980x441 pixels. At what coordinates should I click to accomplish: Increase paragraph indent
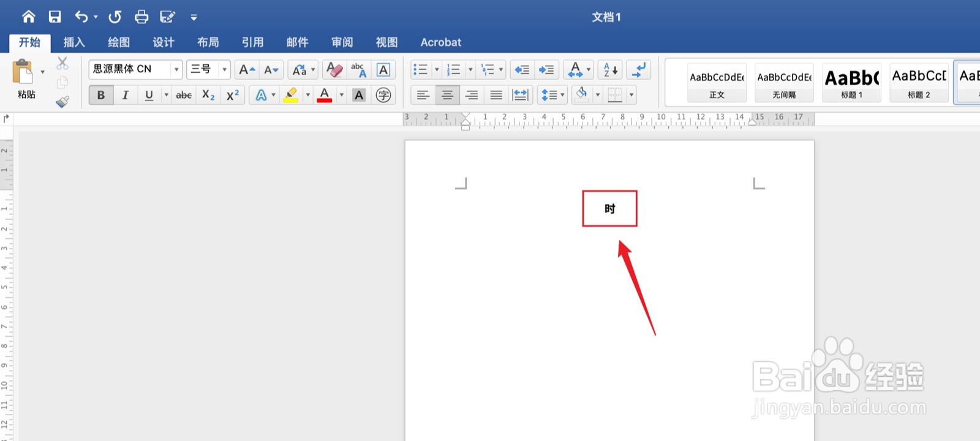546,69
